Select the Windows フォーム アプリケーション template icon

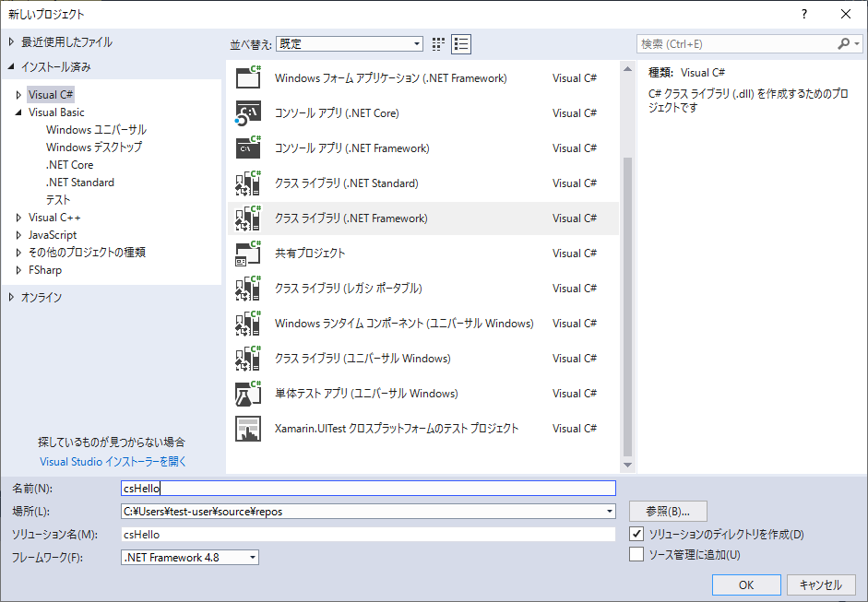pyautogui.click(x=248, y=77)
